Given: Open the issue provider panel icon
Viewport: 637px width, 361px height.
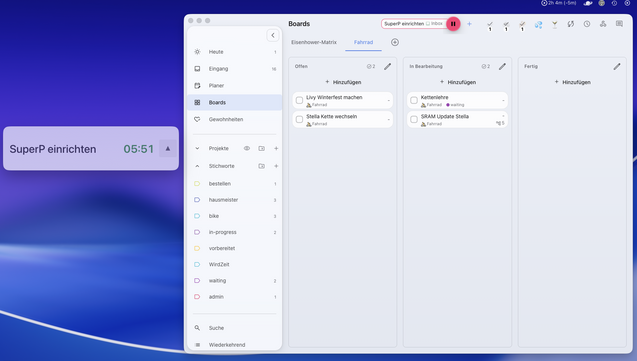Looking at the screenshot, I should [603, 24].
